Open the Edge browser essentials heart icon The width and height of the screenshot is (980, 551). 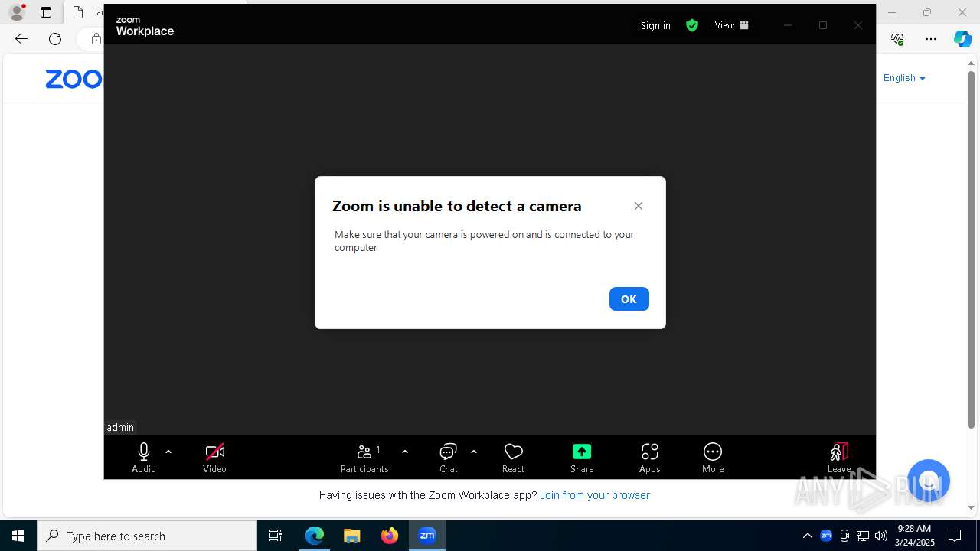pos(898,39)
